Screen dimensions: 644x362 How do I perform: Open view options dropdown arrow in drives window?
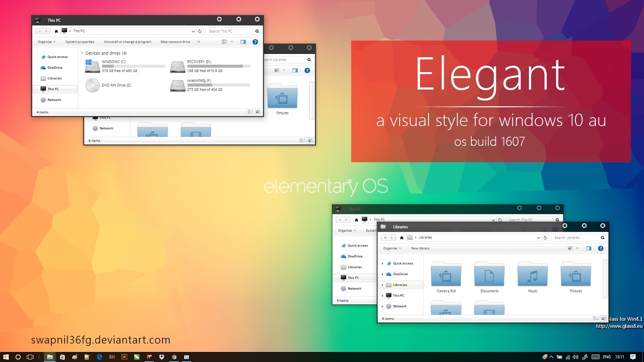pyautogui.click(x=232, y=42)
